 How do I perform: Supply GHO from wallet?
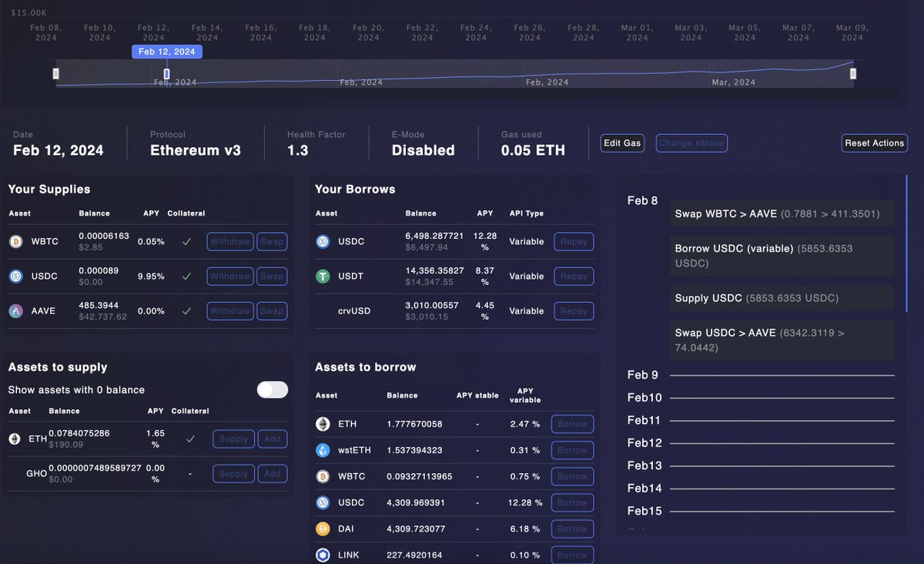233,474
